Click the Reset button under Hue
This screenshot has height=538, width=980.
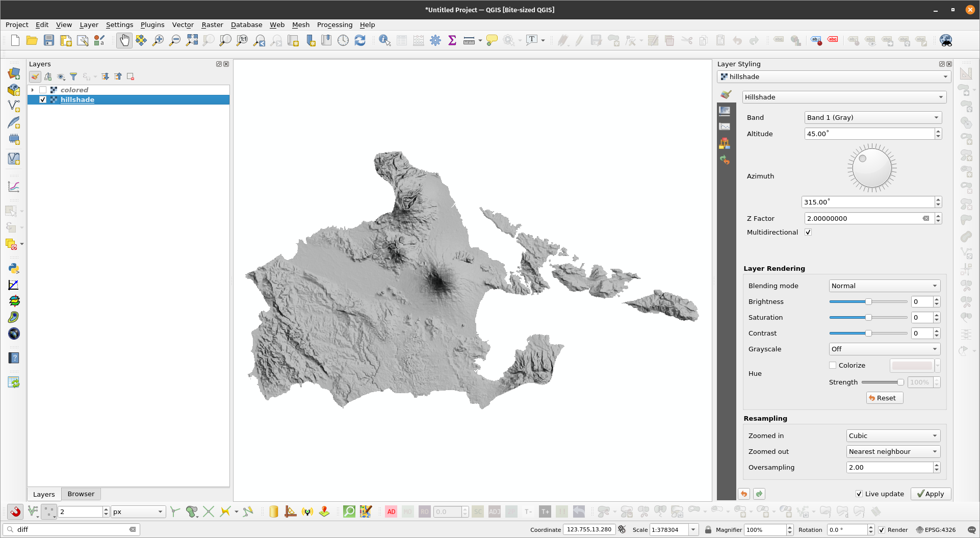coord(884,398)
